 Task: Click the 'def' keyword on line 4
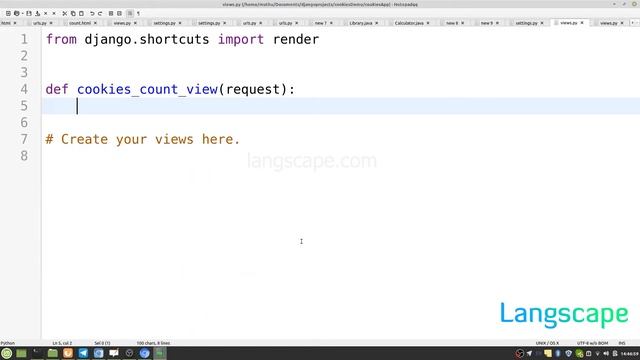pyautogui.click(x=57, y=89)
